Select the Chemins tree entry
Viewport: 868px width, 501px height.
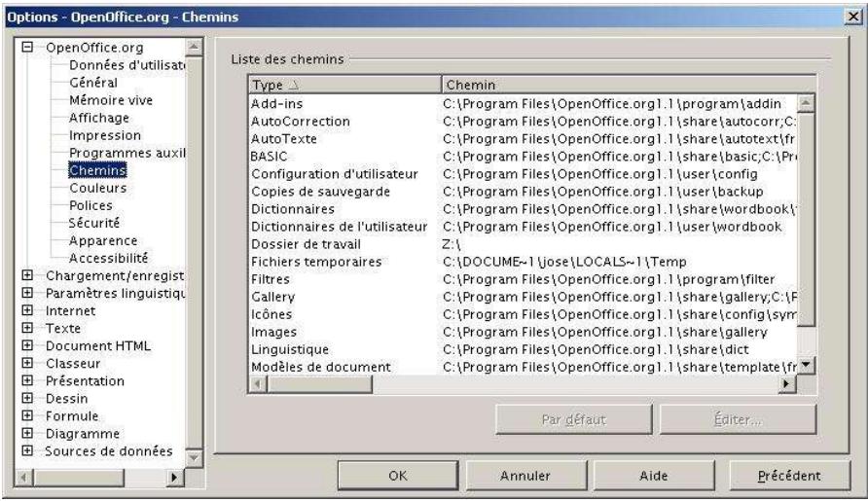click(97, 170)
